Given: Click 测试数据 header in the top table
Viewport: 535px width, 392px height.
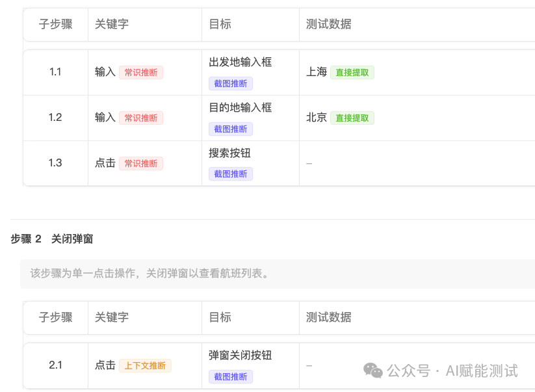Looking at the screenshot, I should pos(328,25).
